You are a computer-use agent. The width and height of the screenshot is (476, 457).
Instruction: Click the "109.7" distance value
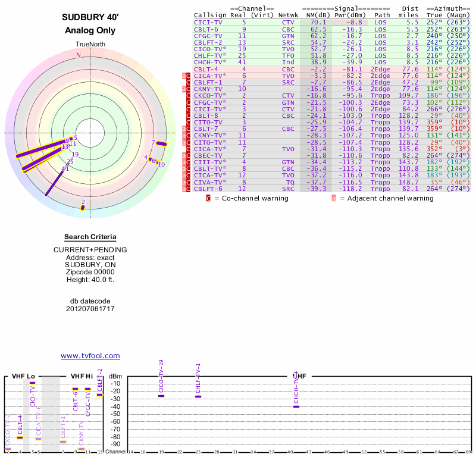(408, 95)
